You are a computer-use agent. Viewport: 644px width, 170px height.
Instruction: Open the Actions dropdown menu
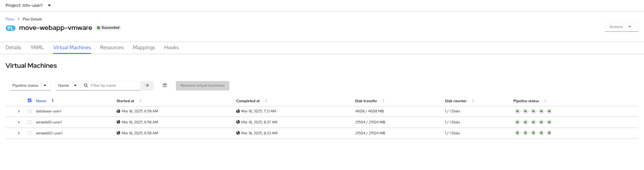click(x=621, y=27)
